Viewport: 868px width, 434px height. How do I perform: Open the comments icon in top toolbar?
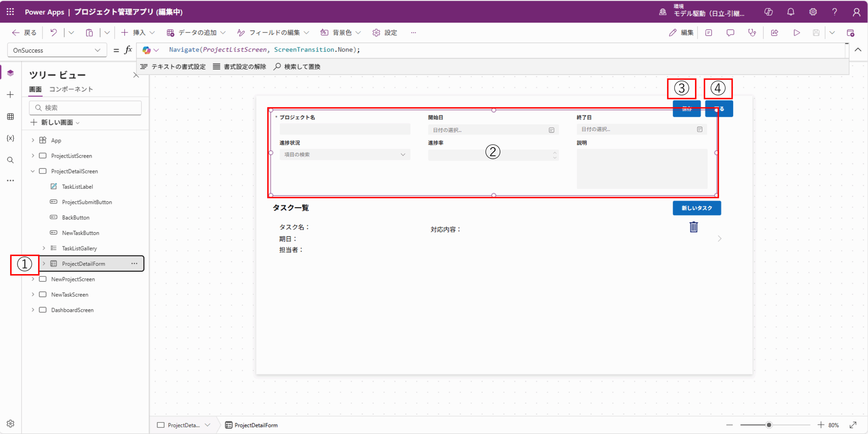[x=730, y=33]
